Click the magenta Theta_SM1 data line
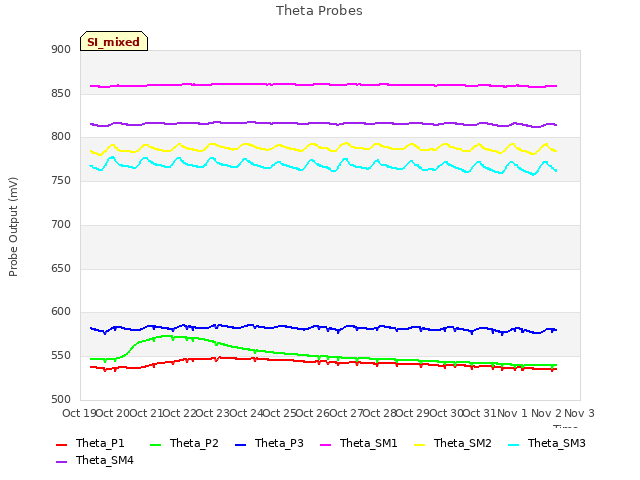The width and height of the screenshot is (640, 480). coord(322,84)
